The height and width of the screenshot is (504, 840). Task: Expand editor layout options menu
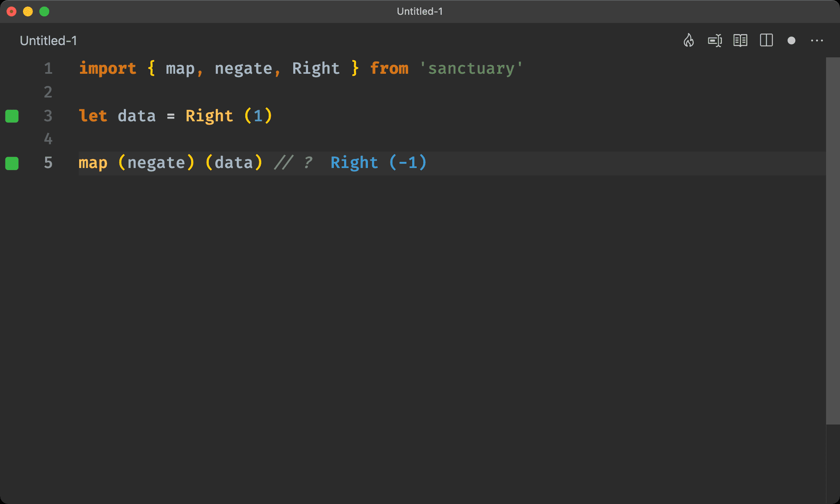tap(766, 40)
